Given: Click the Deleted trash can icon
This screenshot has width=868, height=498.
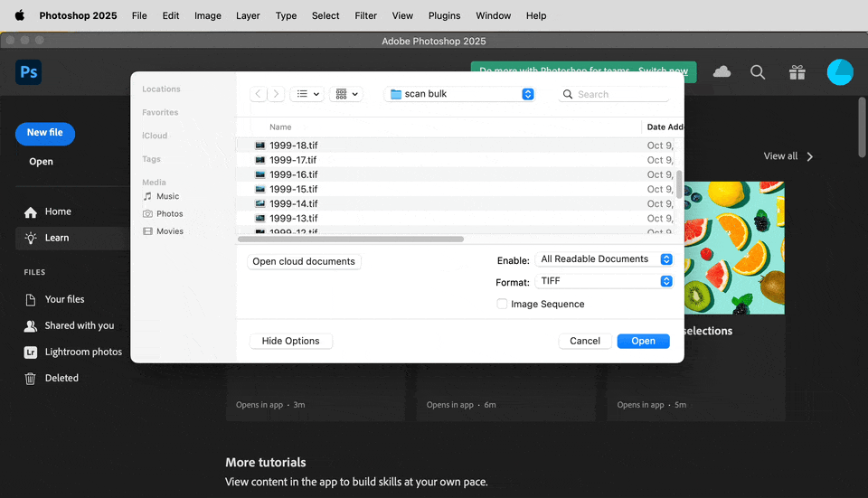Looking at the screenshot, I should pyautogui.click(x=31, y=379).
